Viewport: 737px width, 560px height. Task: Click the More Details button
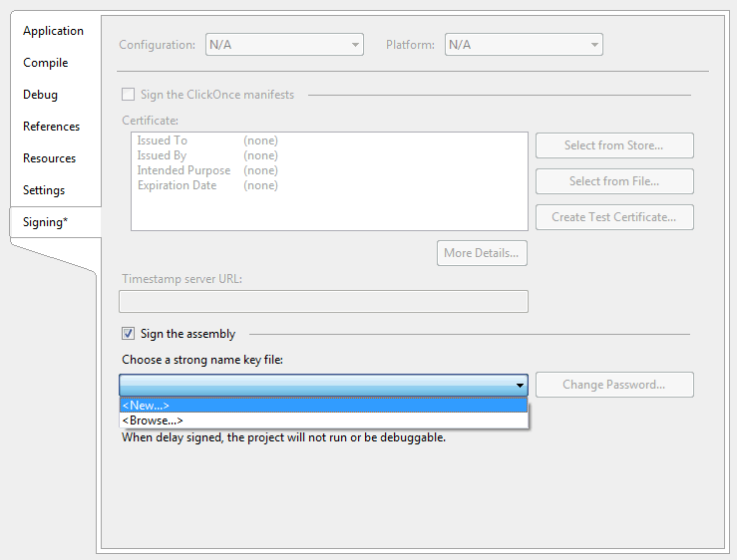tap(482, 253)
